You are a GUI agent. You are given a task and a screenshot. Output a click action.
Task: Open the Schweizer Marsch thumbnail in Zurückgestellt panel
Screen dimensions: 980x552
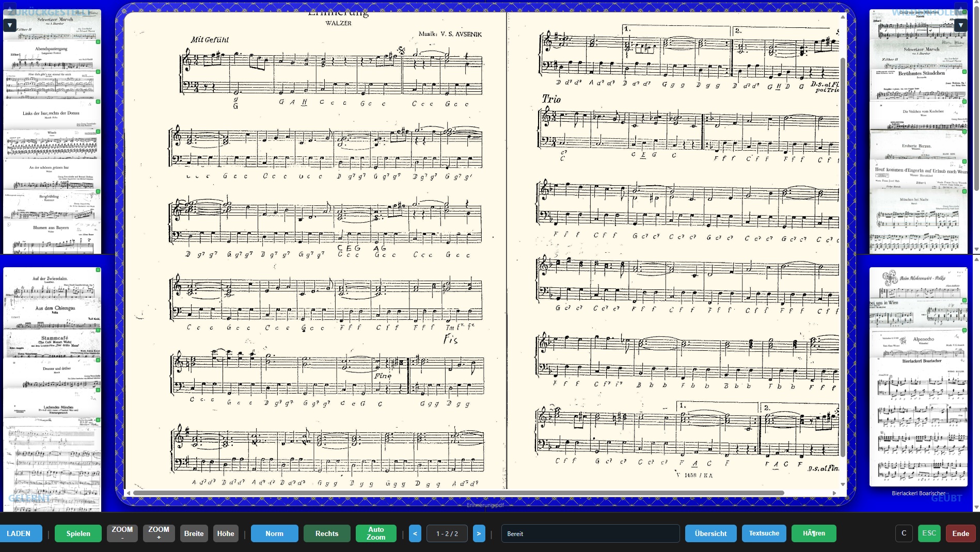pos(52,25)
